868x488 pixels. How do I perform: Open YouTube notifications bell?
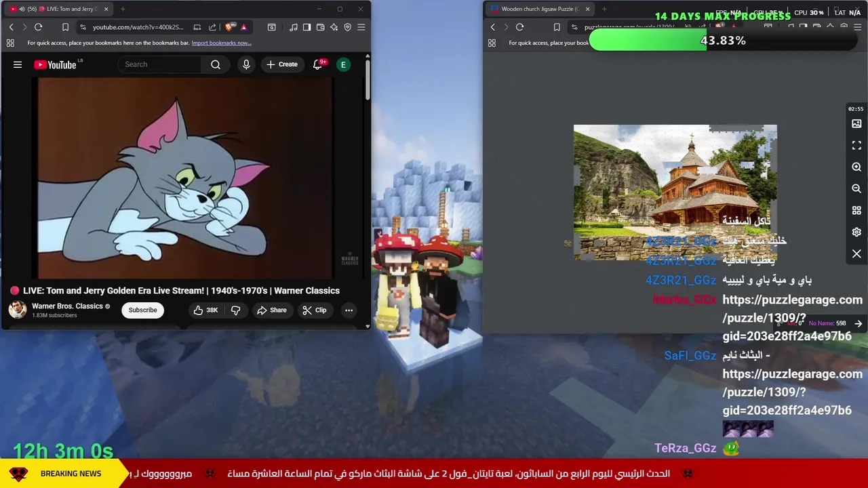[x=317, y=64]
